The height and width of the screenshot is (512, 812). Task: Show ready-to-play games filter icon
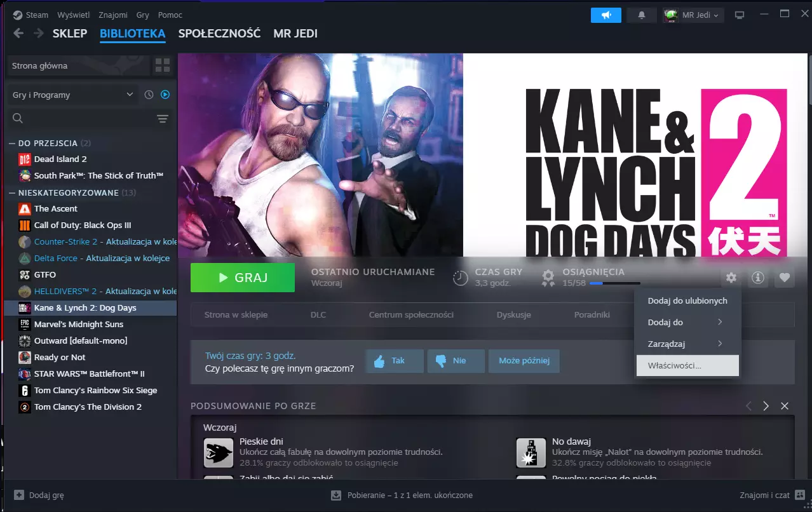[x=165, y=95]
